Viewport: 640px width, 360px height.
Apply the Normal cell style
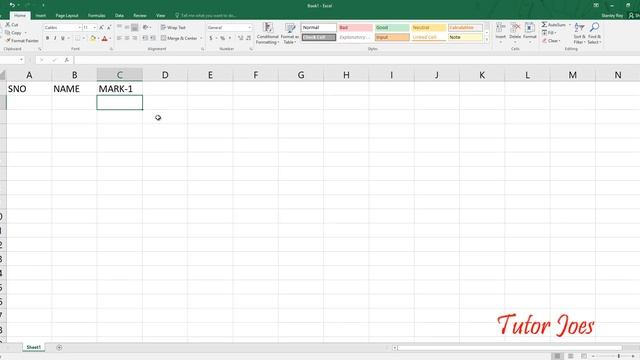point(319,27)
